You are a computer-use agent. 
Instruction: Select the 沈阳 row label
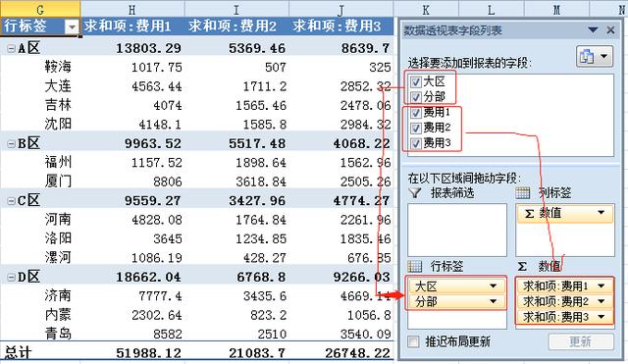click(58, 125)
